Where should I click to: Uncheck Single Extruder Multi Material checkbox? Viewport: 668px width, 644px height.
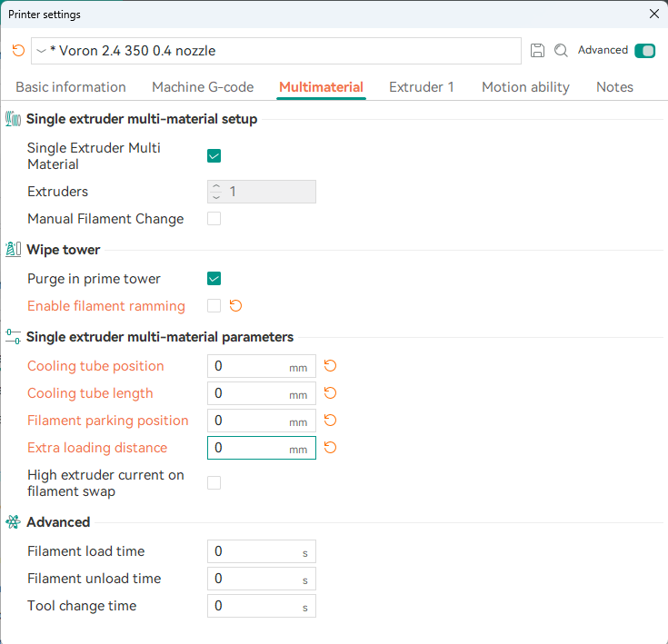[x=214, y=155]
